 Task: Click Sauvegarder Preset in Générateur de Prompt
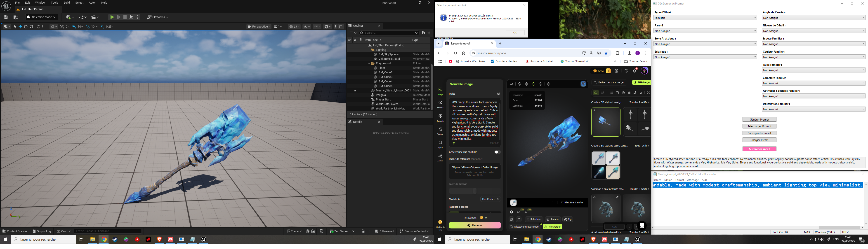click(759, 133)
